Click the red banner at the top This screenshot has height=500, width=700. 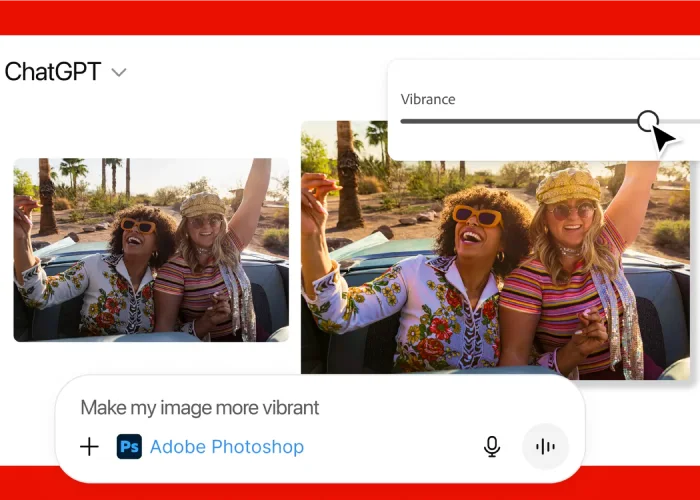[350, 17]
